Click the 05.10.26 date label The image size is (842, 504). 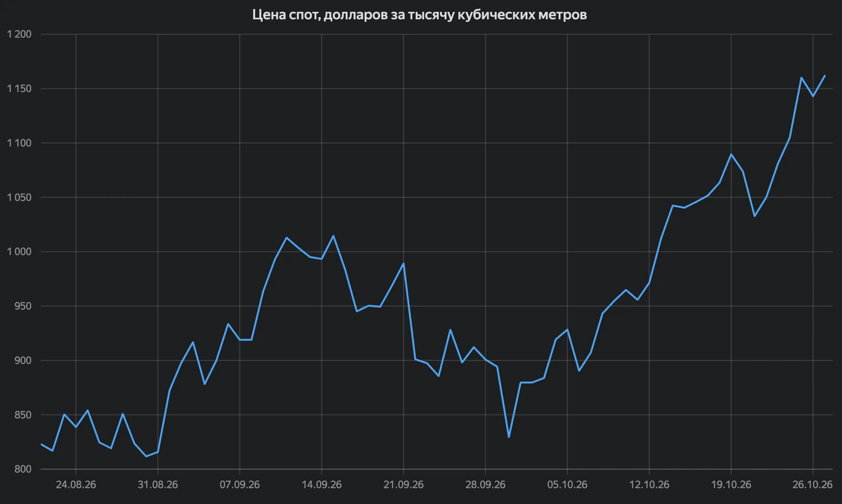(x=567, y=484)
